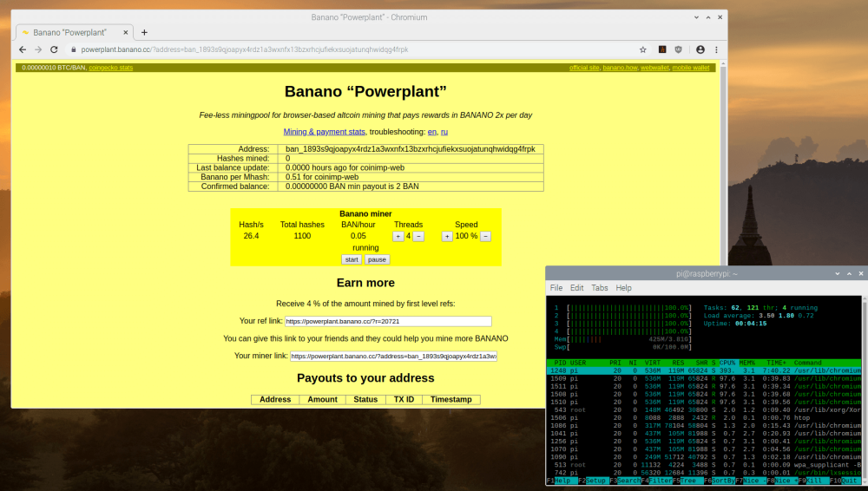Bookmark this page with the star icon

click(x=642, y=49)
